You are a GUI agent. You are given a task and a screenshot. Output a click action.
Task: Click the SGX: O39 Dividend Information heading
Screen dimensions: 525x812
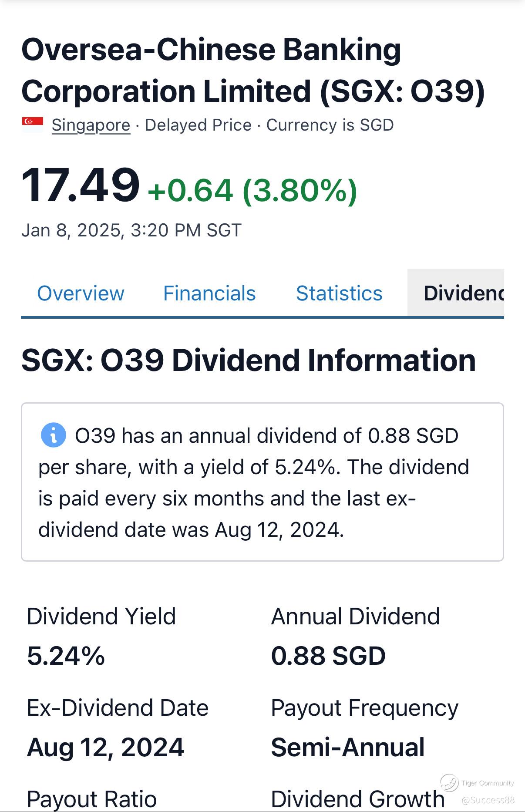coord(248,361)
